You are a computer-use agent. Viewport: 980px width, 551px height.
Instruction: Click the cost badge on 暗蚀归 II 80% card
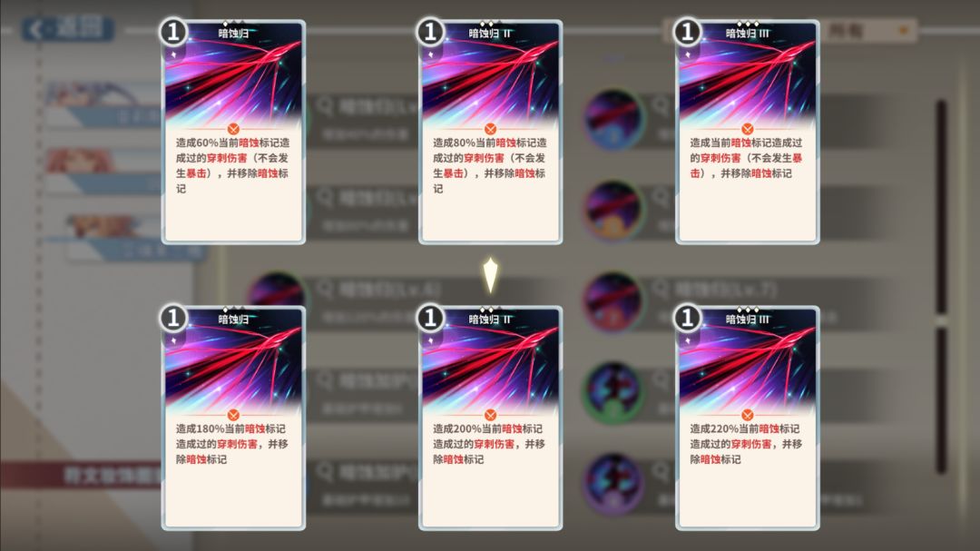(x=430, y=32)
